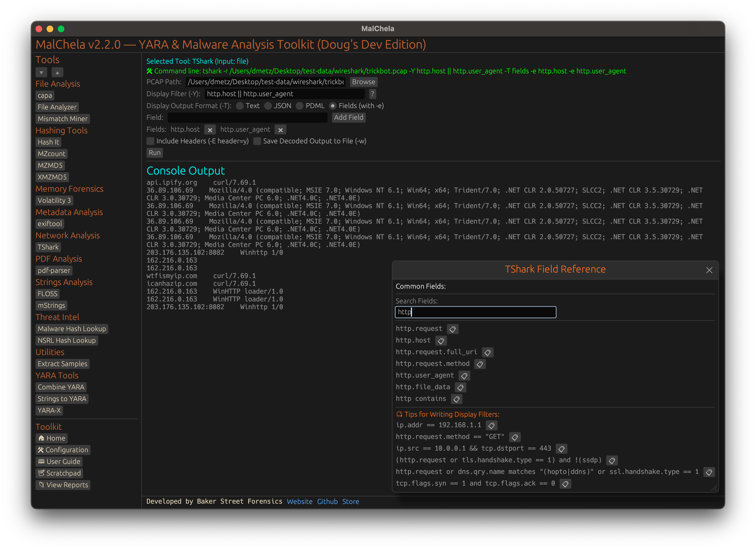Open the XMZMD5 tool
Viewport: 756px width, 550px height.
coord(52,177)
